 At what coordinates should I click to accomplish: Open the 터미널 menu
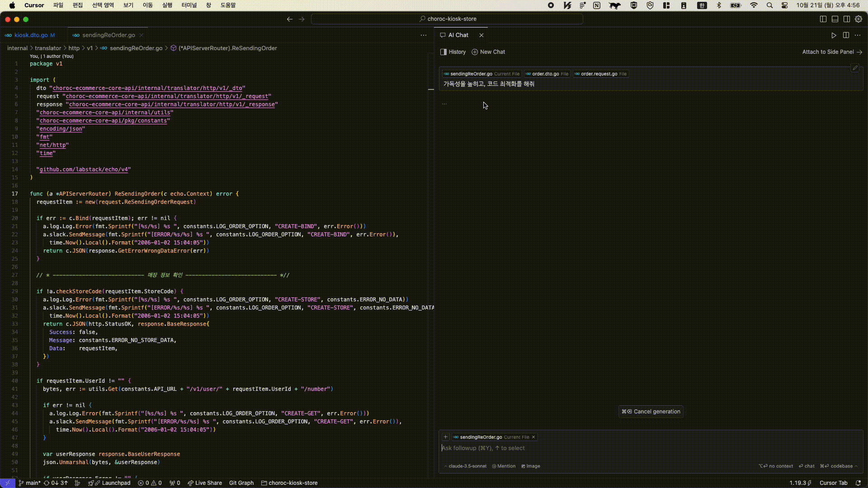coord(189,5)
